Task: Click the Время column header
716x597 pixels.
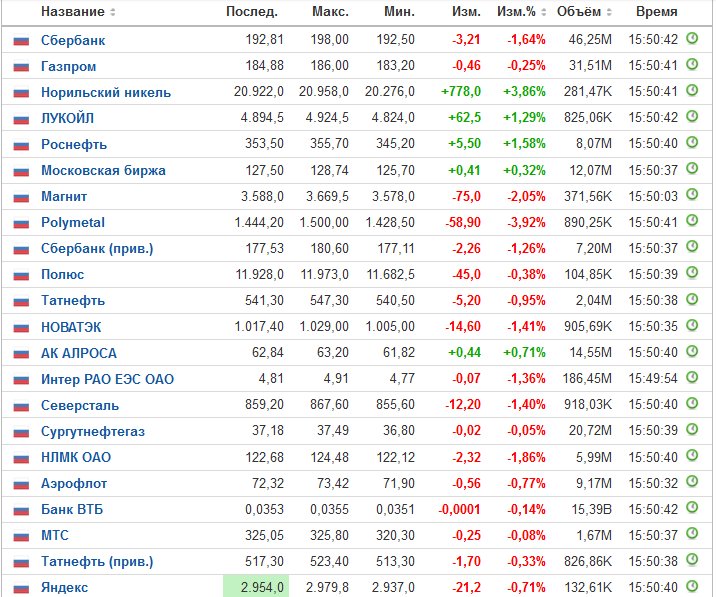Action: [x=657, y=11]
